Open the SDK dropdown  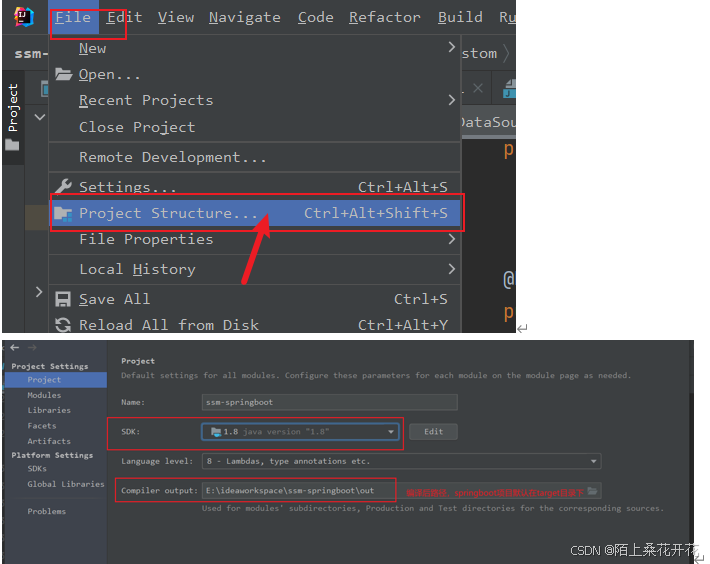[x=300, y=431]
